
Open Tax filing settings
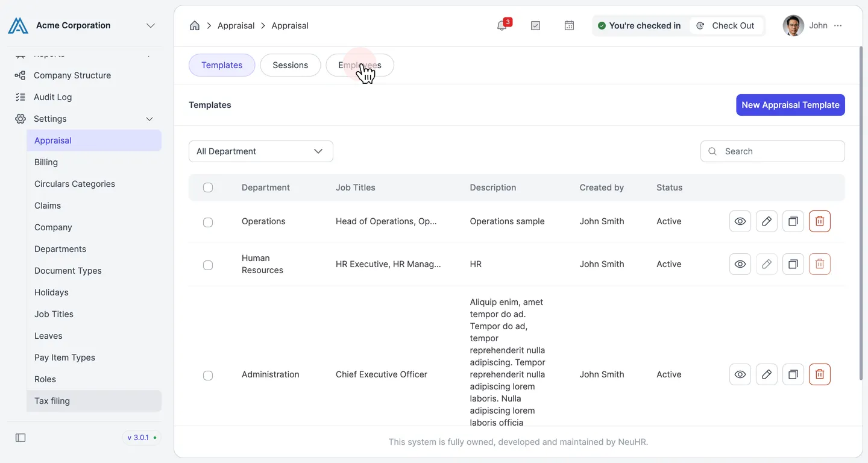94,401
